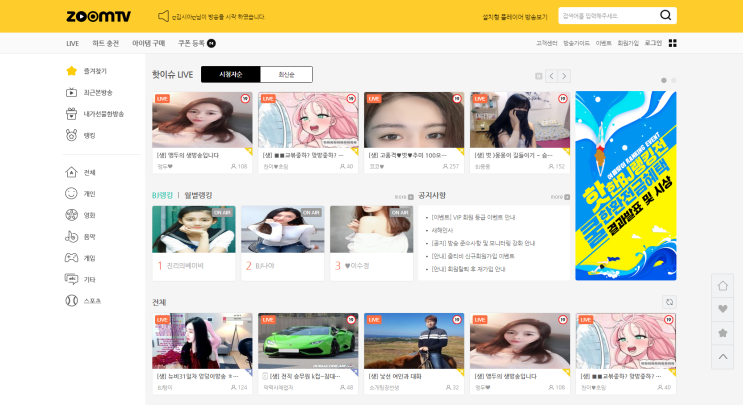743x405 pixels.
Task: Go to previous hot issue slide
Action: click(x=552, y=76)
